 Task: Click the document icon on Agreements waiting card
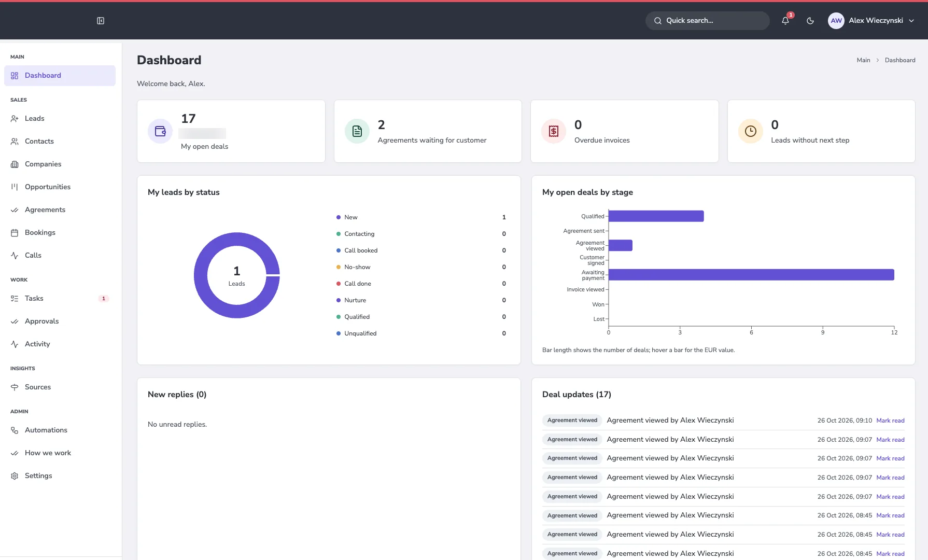(357, 131)
